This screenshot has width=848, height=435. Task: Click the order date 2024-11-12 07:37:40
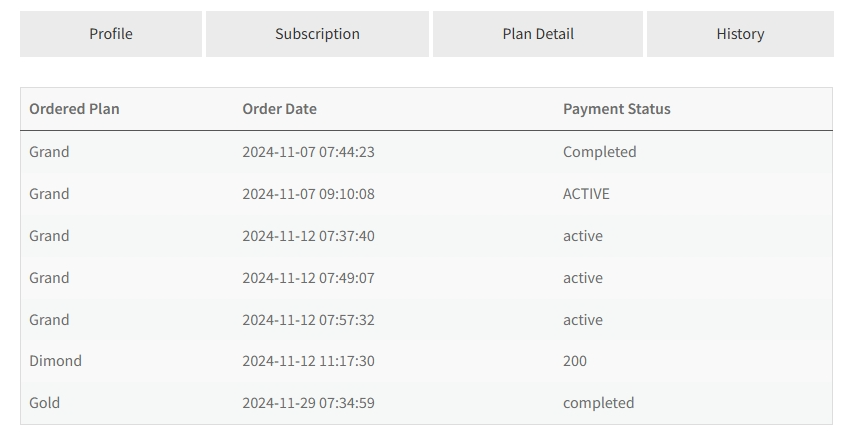(x=308, y=236)
